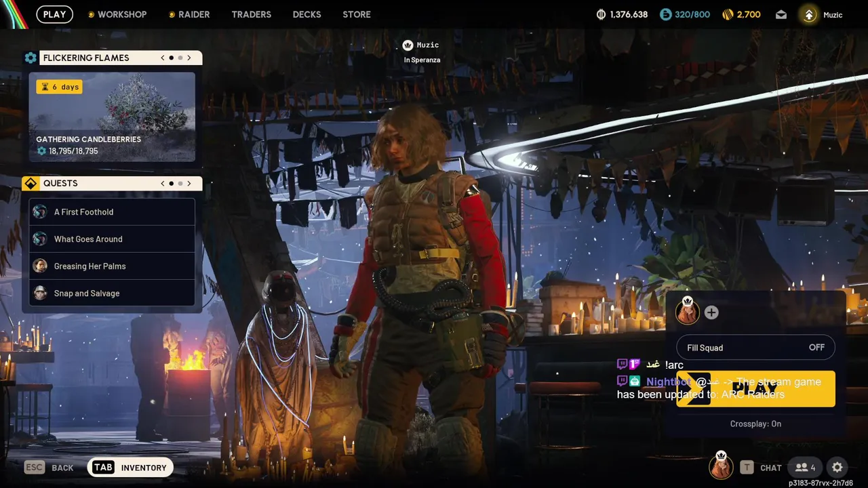The width and height of the screenshot is (868, 488).
Task: Open the STORE tab
Action: point(357,14)
